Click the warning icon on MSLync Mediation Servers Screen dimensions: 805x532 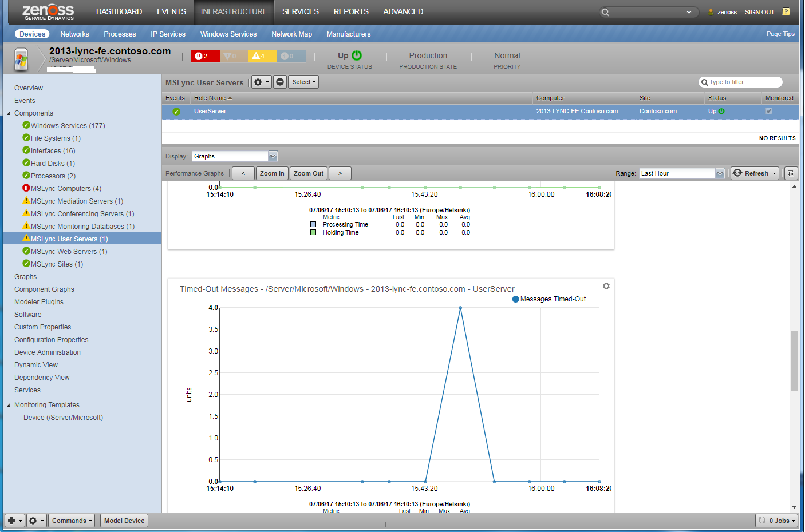(x=26, y=201)
